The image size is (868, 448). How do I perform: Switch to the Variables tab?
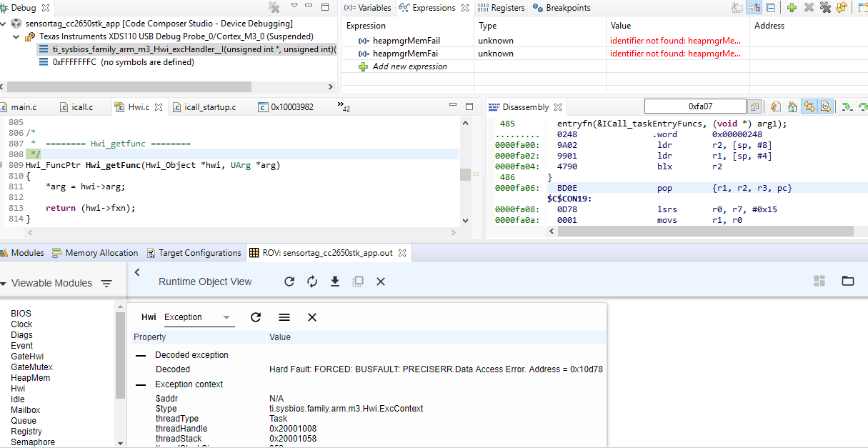(367, 8)
